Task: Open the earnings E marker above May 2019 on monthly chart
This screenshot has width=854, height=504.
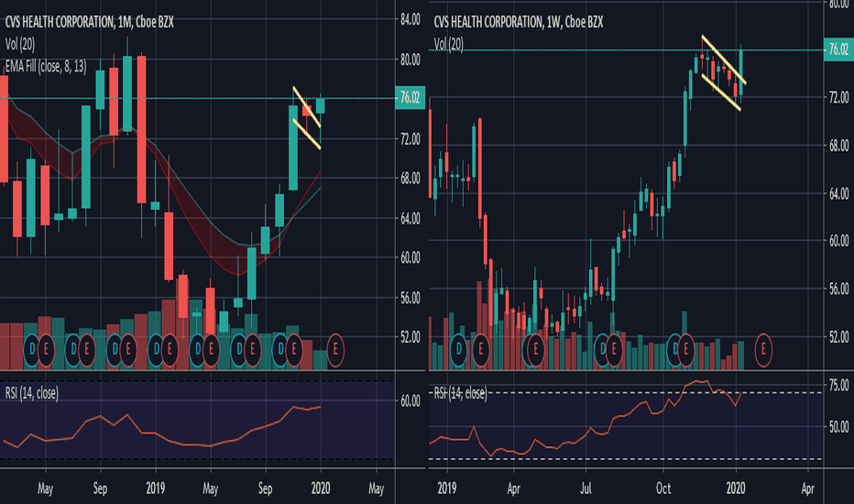Action: pos(211,349)
